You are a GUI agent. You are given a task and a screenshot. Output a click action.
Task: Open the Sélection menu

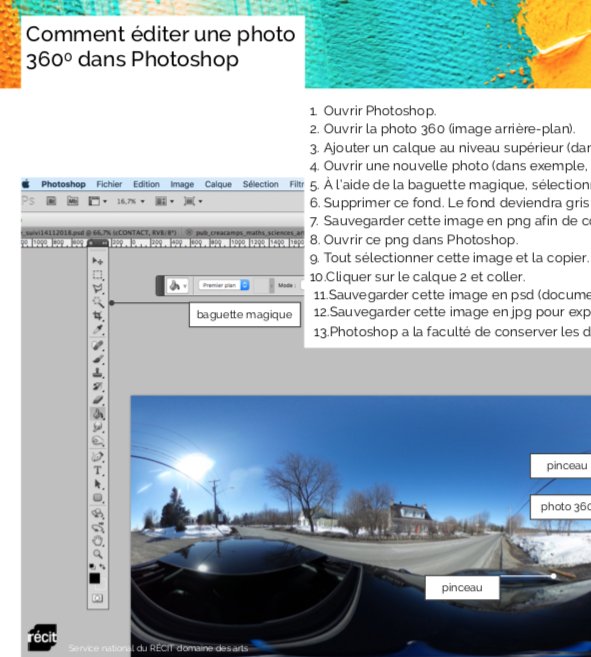260,184
